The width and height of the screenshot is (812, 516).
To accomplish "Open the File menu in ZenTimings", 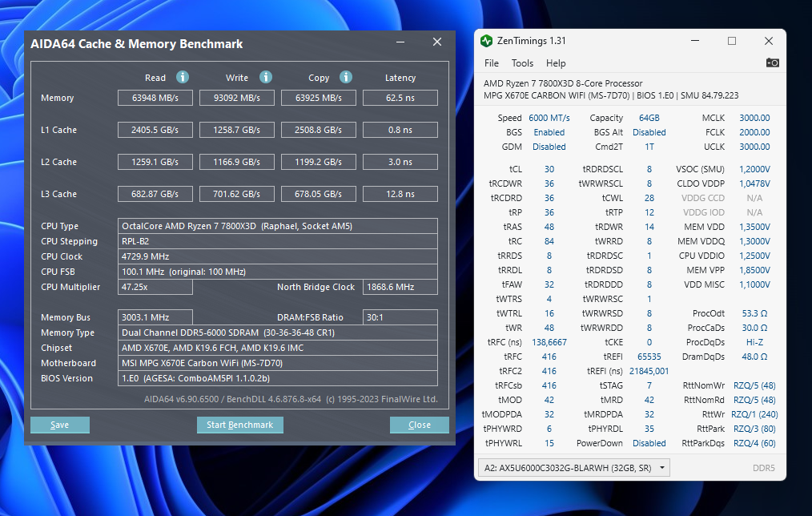I will coord(492,63).
